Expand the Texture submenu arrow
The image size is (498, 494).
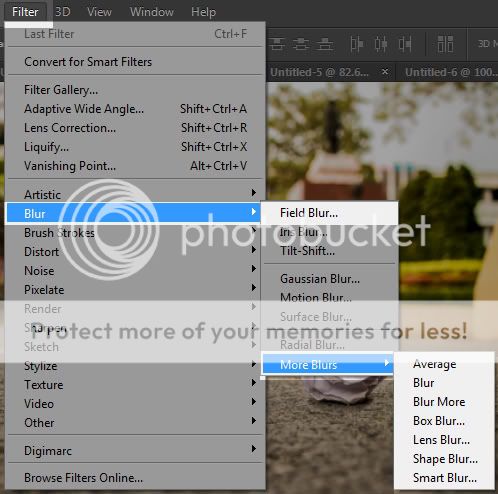click(x=254, y=383)
